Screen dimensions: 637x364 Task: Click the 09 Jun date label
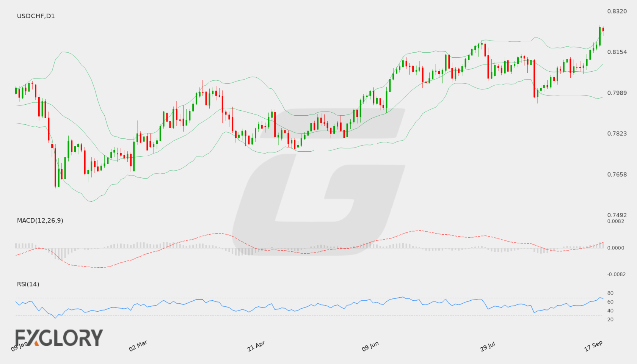(370, 346)
